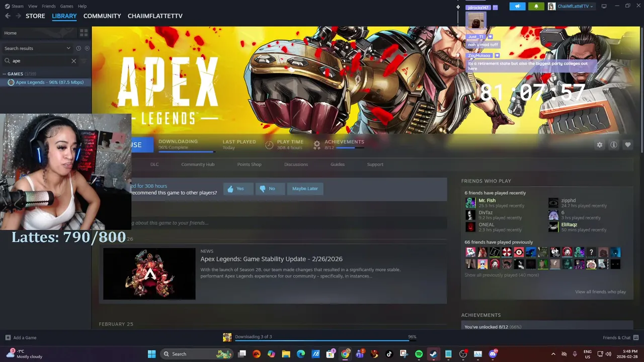
Task: Open friend Mr. Fish's profile
Action: click(487, 201)
